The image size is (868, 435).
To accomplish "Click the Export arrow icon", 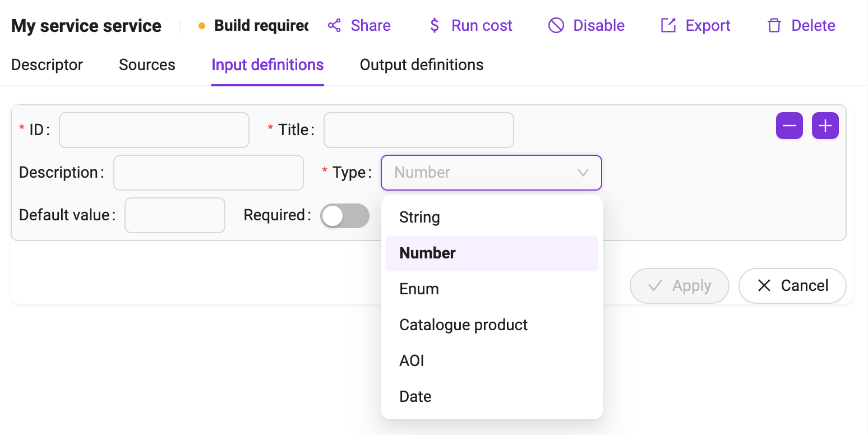I will 668,26.
